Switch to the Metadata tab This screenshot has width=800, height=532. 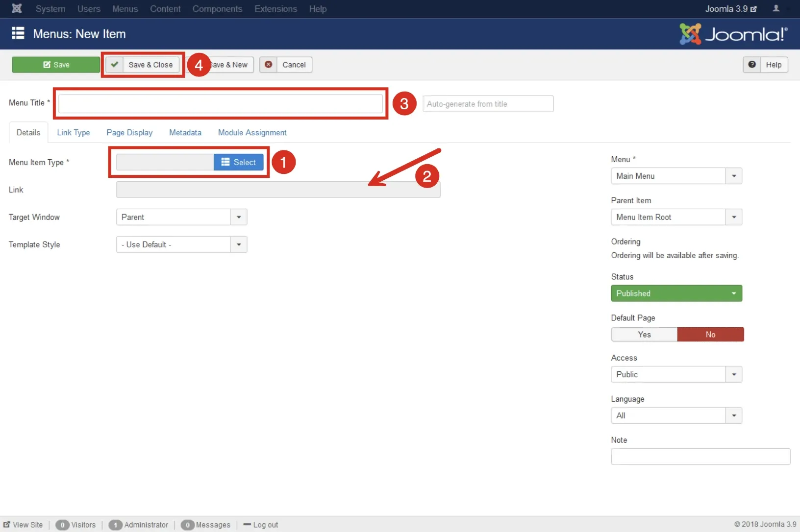click(185, 133)
